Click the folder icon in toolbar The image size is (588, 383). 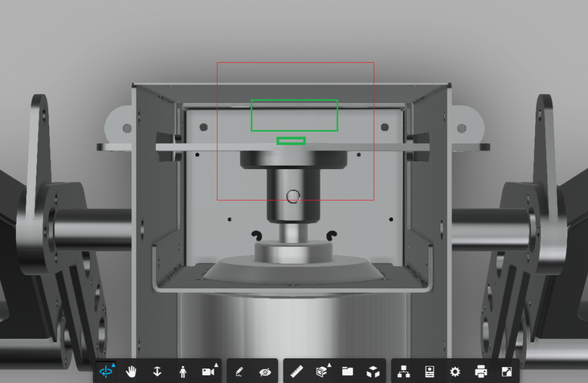(348, 371)
